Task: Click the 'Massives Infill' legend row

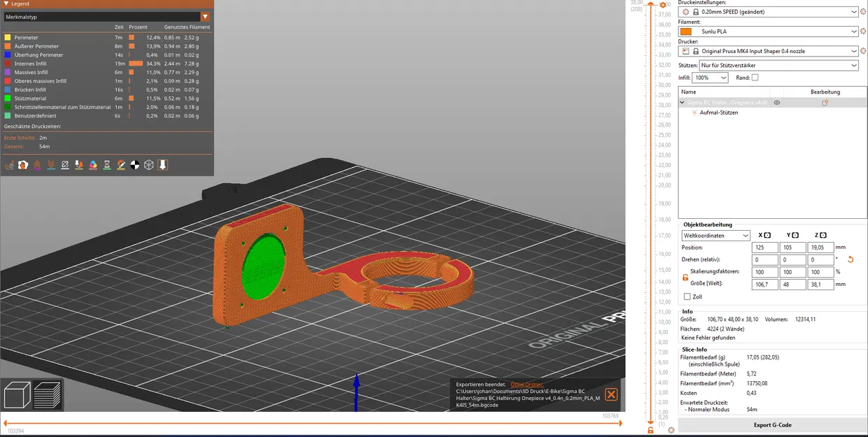Action: pyautogui.click(x=106, y=72)
